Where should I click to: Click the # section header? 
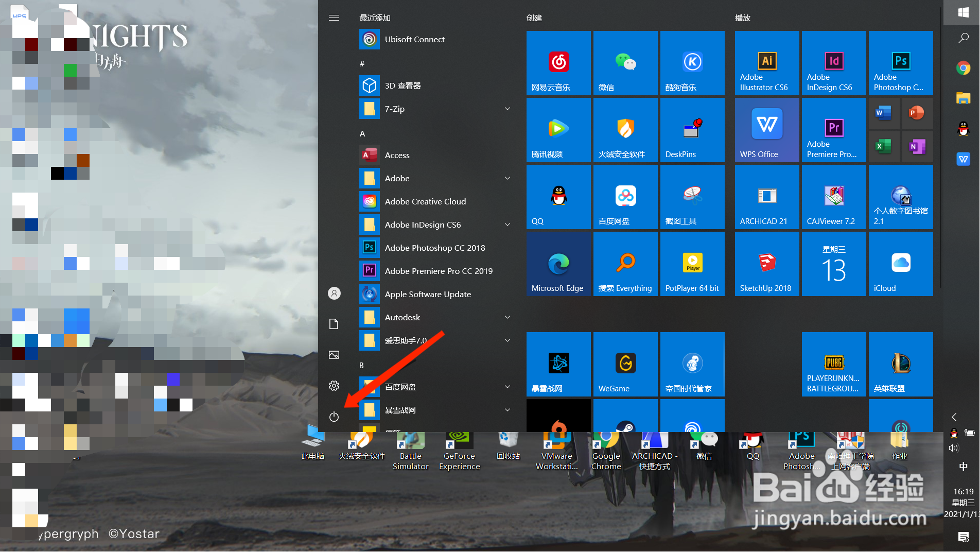[x=362, y=64]
